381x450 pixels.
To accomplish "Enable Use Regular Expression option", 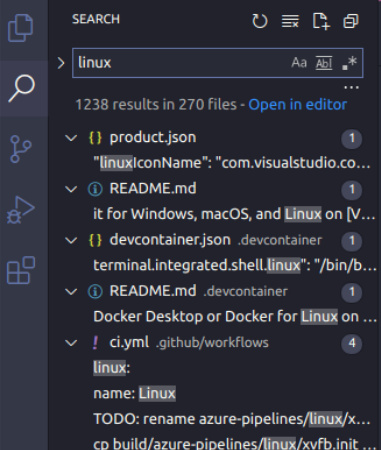I will 349,63.
